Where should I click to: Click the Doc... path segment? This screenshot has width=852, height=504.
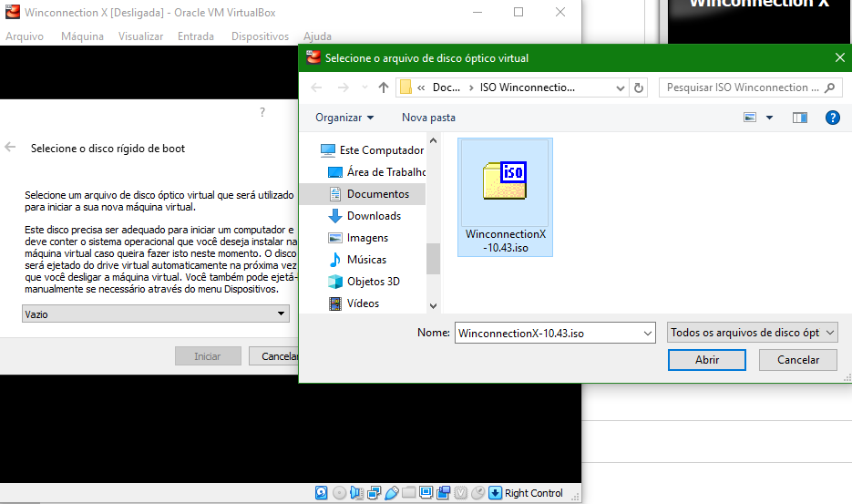click(x=447, y=87)
